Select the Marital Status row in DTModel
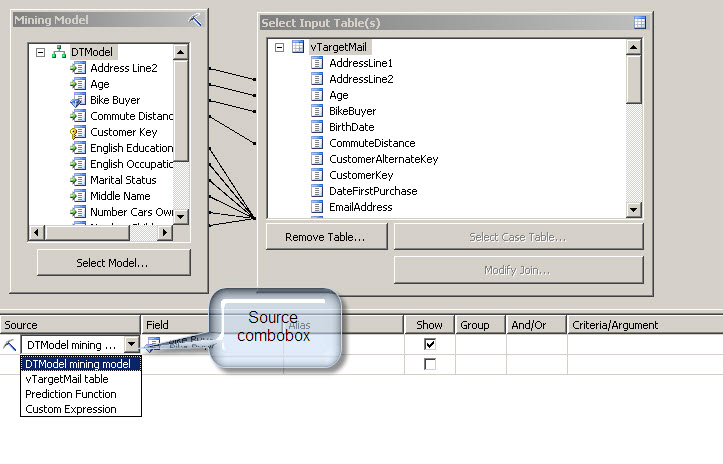Viewport: 723px width, 464px height. point(123,180)
